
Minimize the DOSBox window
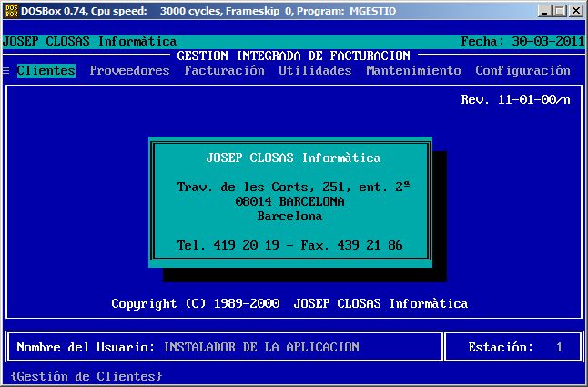tap(544, 11)
